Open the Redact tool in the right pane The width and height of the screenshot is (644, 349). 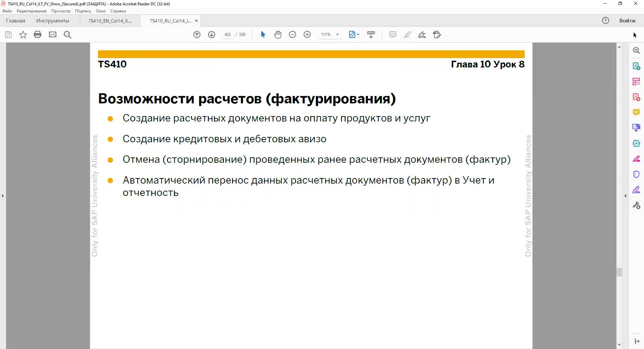pos(636,159)
